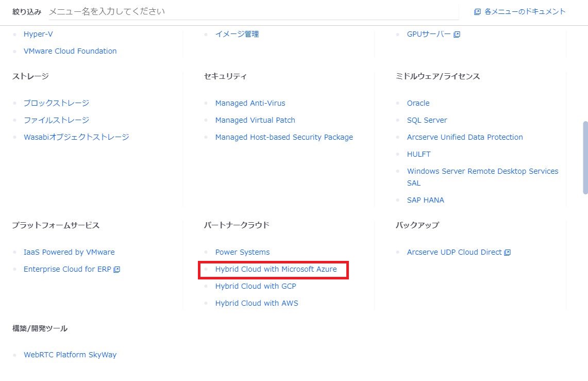
Task: Click external-link icon next to GPUサーバー
Action: click(457, 35)
